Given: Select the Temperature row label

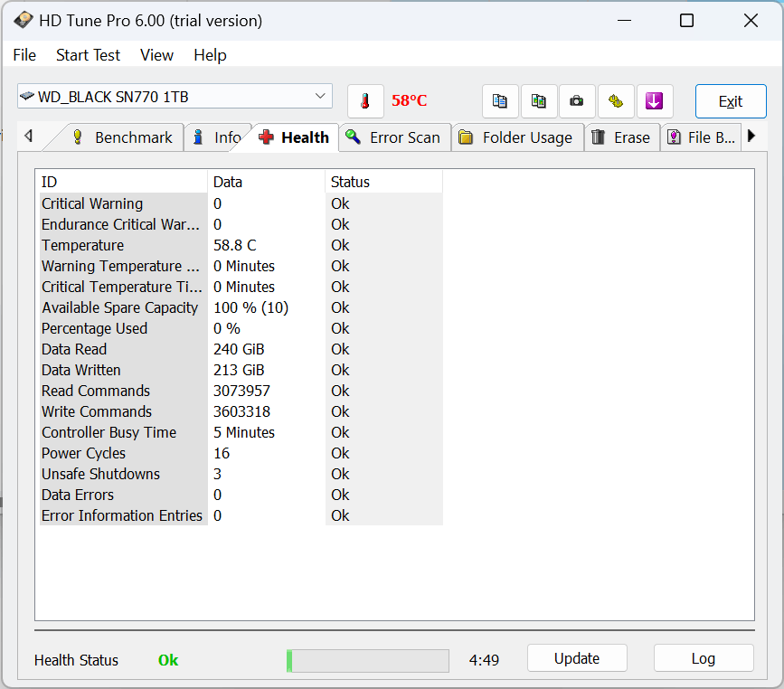Looking at the screenshot, I should (82, 246).
